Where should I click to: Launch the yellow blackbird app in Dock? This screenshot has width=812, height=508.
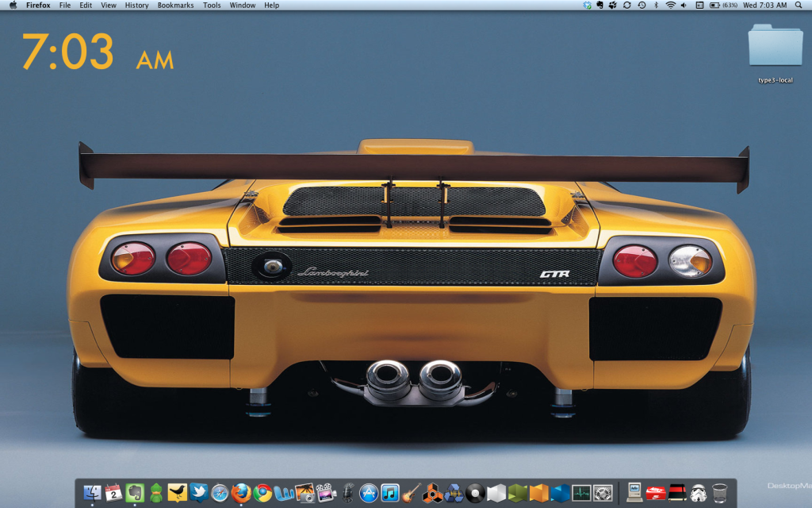(x=177, y=492)
